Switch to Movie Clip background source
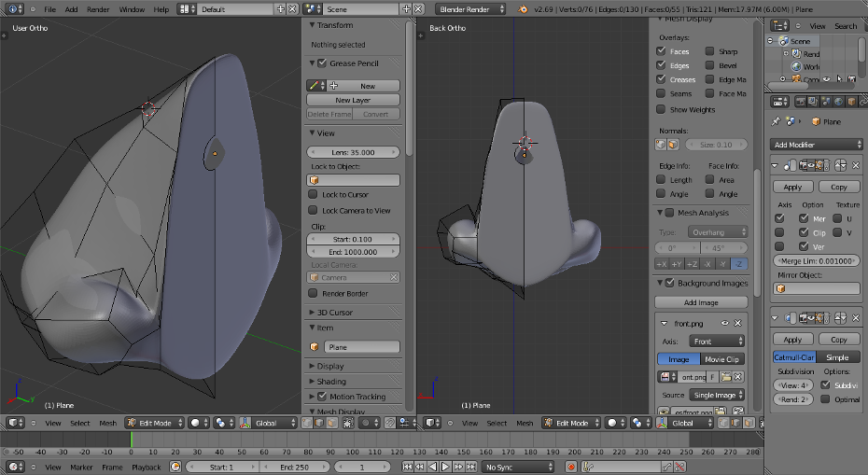This screenshot has height=475, width=868. pos(721,359)
